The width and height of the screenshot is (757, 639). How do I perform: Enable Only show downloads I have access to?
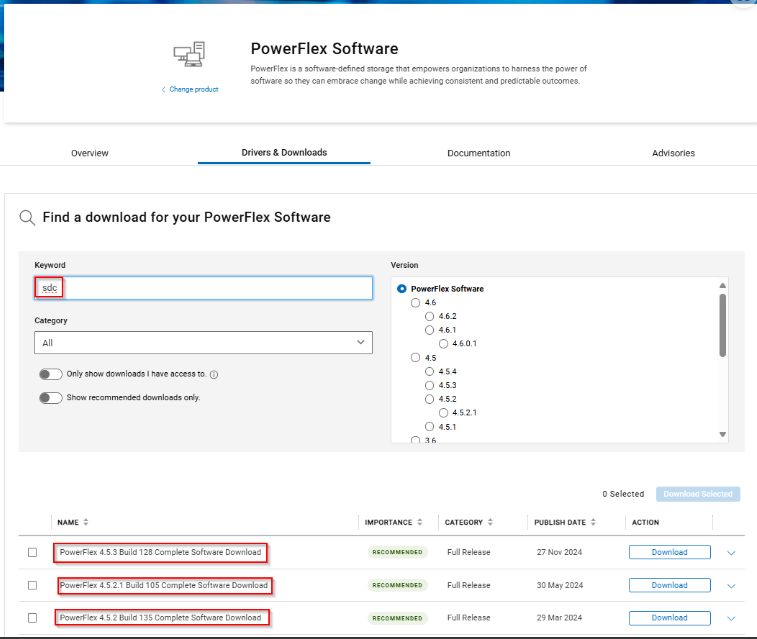50,374
